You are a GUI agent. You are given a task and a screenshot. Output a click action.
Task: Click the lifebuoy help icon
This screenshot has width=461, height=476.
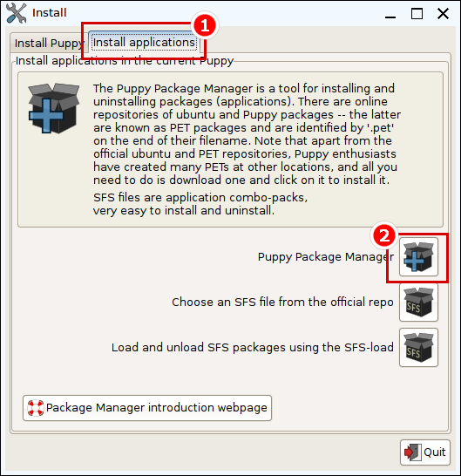pyautogui.click(x=35, y=408)
